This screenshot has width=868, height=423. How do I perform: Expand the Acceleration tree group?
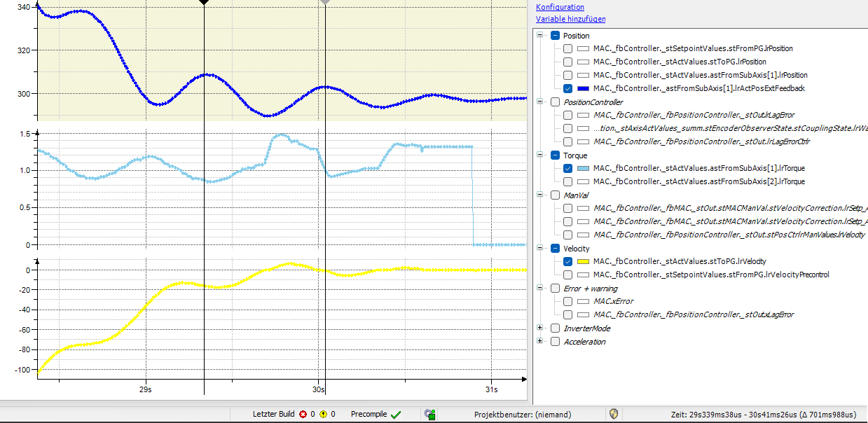click(540, 341)
